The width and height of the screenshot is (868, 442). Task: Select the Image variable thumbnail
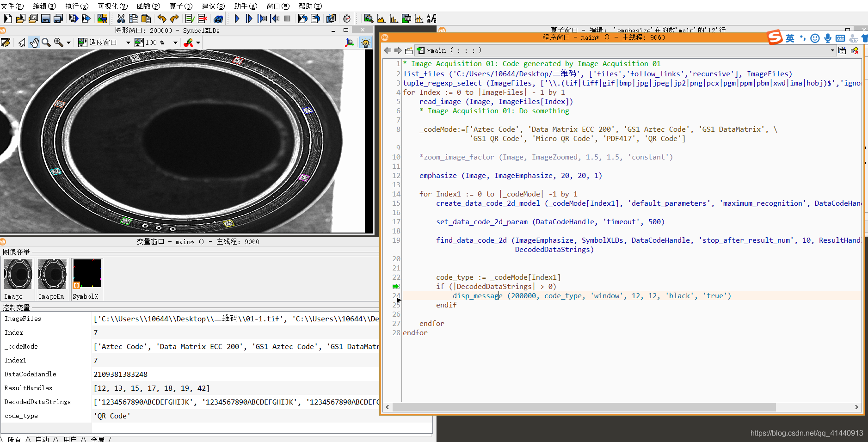click(18, 279)
